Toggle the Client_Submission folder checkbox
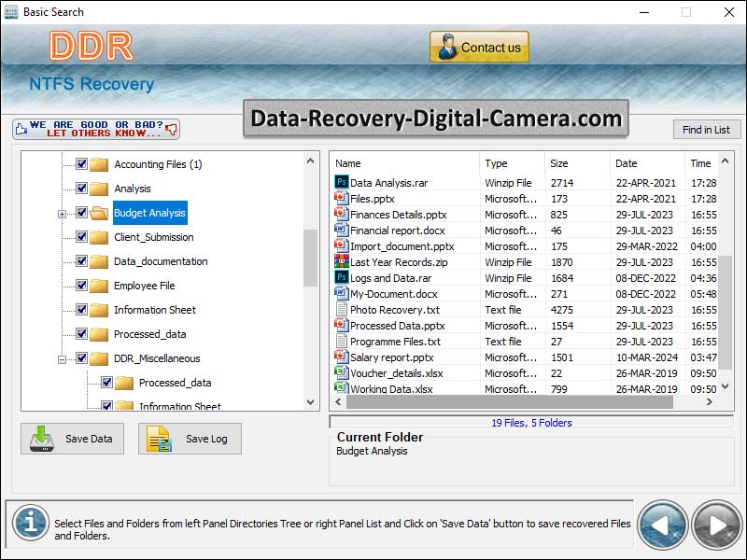Viewport: 747px width, 560px height. [81, 237]
